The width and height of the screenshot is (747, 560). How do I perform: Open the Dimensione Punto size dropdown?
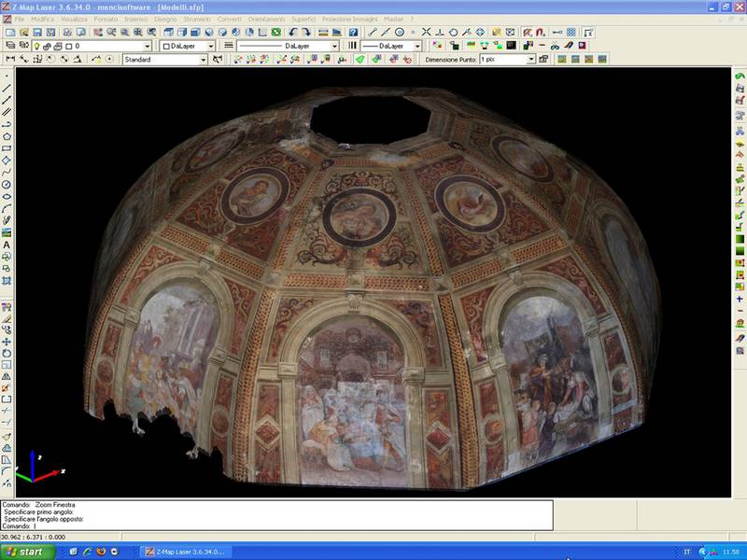(x=531, y=60)
